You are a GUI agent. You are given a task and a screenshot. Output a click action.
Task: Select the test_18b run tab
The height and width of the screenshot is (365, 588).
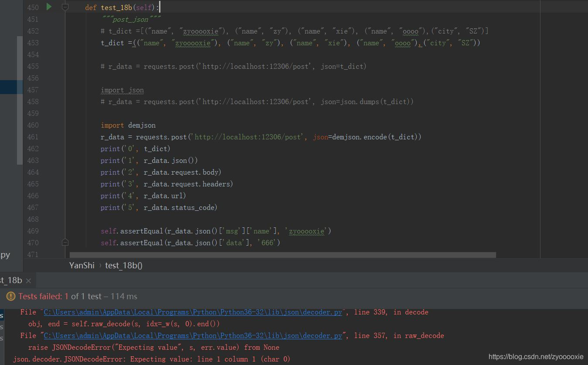click(x=11, y=280)
